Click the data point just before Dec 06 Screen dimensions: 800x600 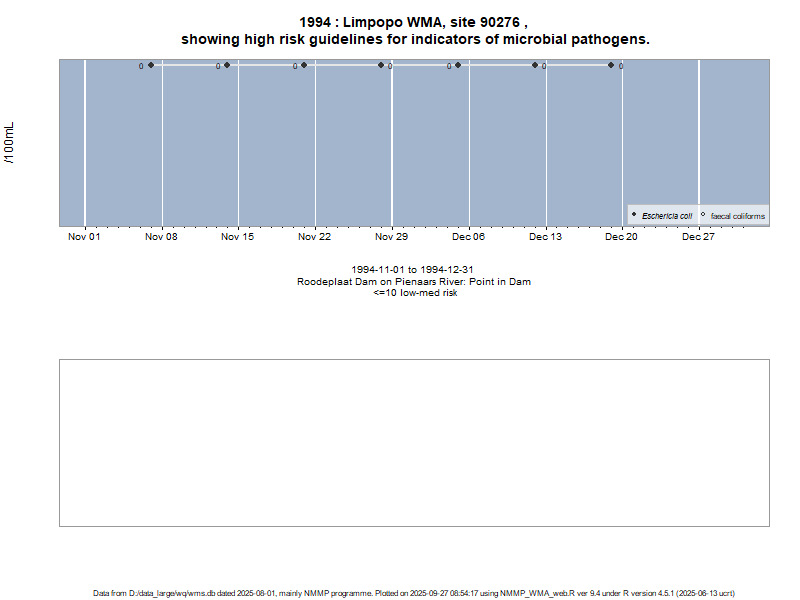(x=458, y=65)
